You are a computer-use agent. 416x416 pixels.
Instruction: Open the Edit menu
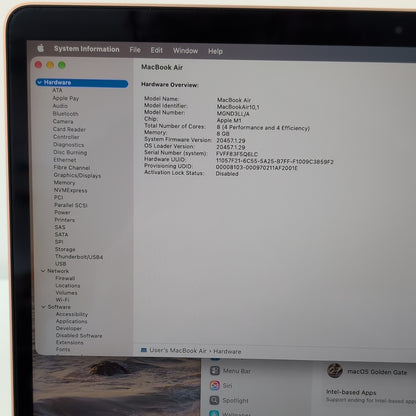tap(156, 50)
